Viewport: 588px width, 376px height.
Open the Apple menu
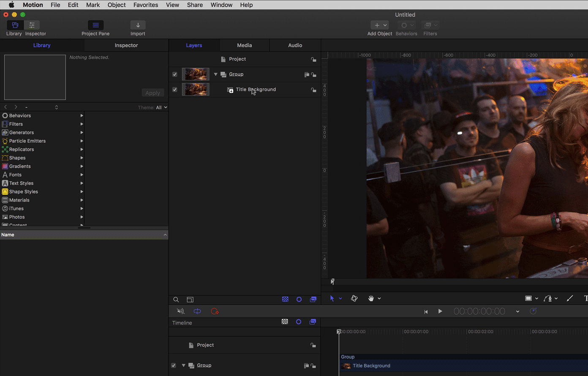point(12,5)
